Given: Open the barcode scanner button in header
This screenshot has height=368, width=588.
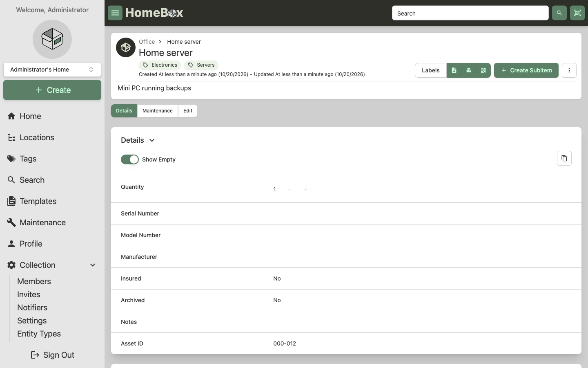Looking at the screenshot, I should point(577,13).
